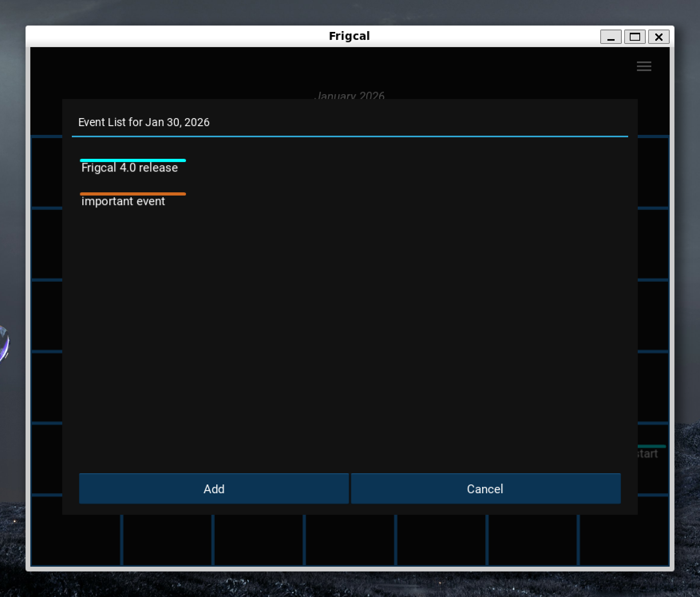Image resolution: width=700 pixels, height=597 pixels.
Task: Select the last cell in the bottom calendar row
Action: [623, 540]
